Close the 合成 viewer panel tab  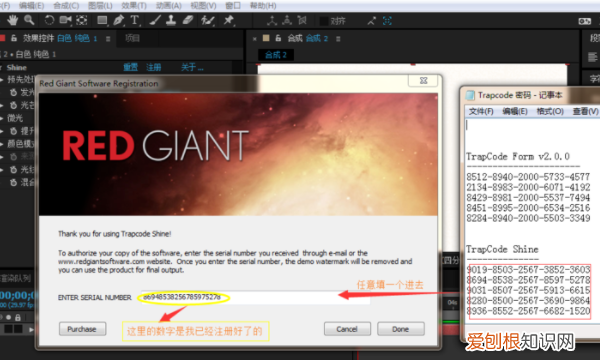point(254,39)
